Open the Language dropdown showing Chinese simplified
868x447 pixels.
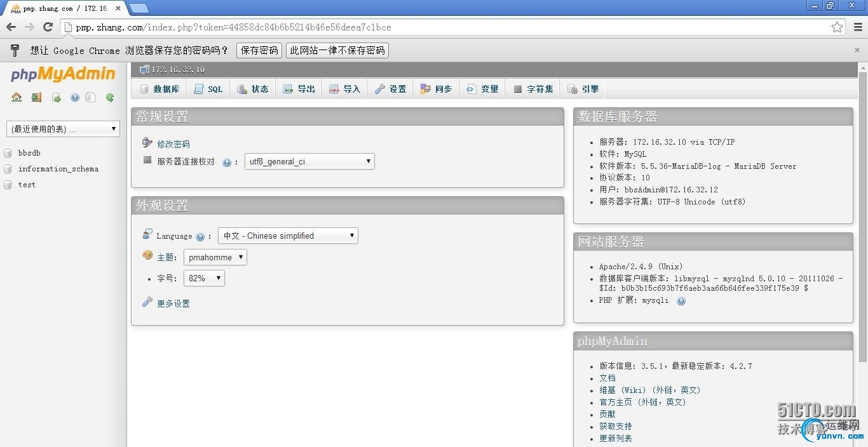tap(288, 236)
